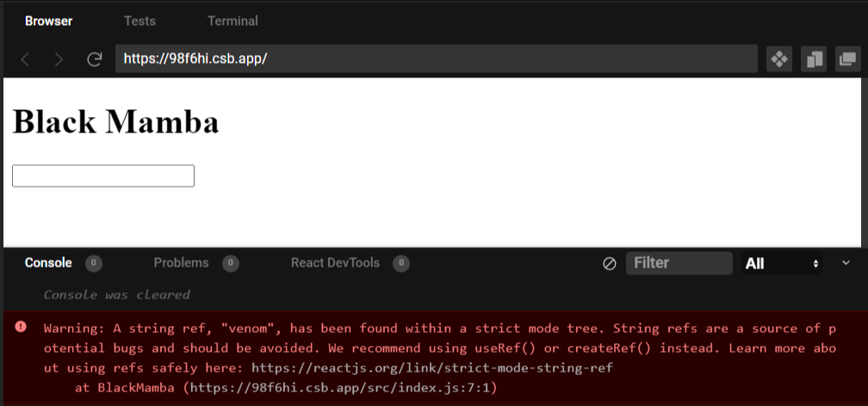Click the console Filter field
This screenshot has width=868, height=406.
pos(679,262)
